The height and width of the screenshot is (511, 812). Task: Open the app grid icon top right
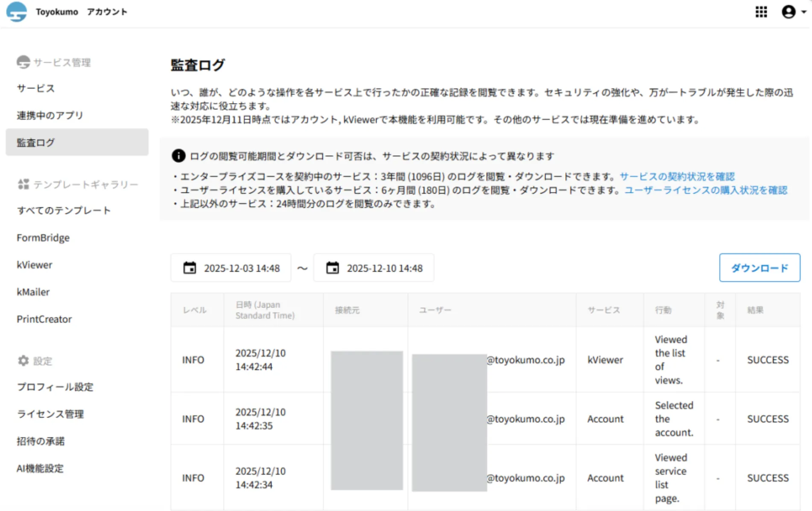click(761, 12)
